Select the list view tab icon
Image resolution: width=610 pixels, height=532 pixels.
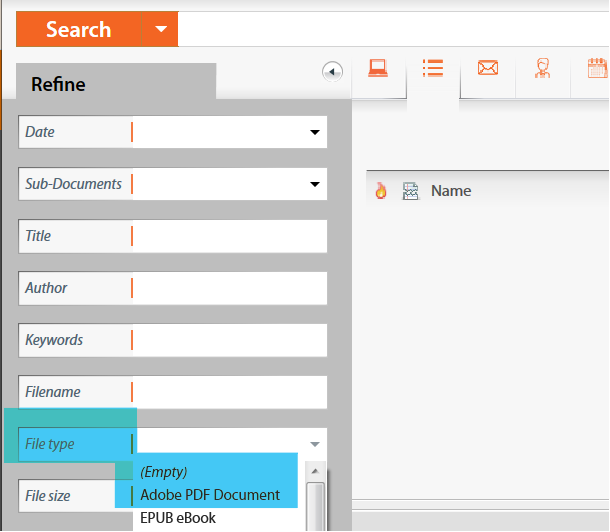coord(433,68)
